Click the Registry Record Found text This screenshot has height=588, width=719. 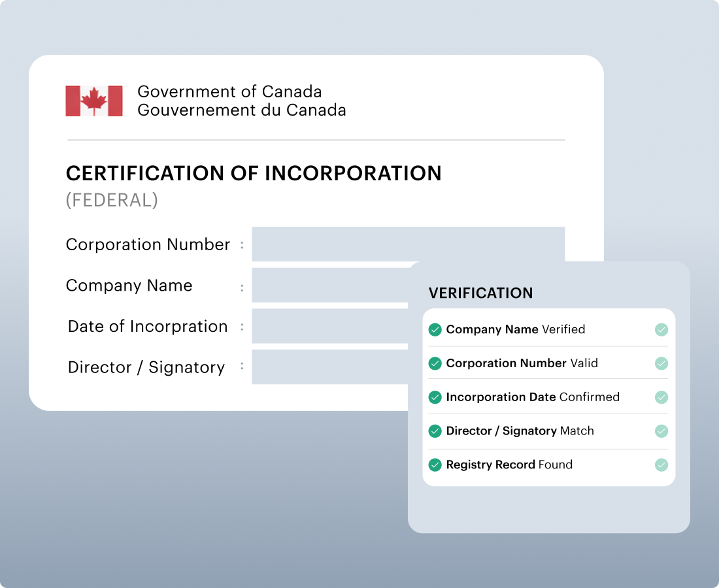tap(509, 465)
